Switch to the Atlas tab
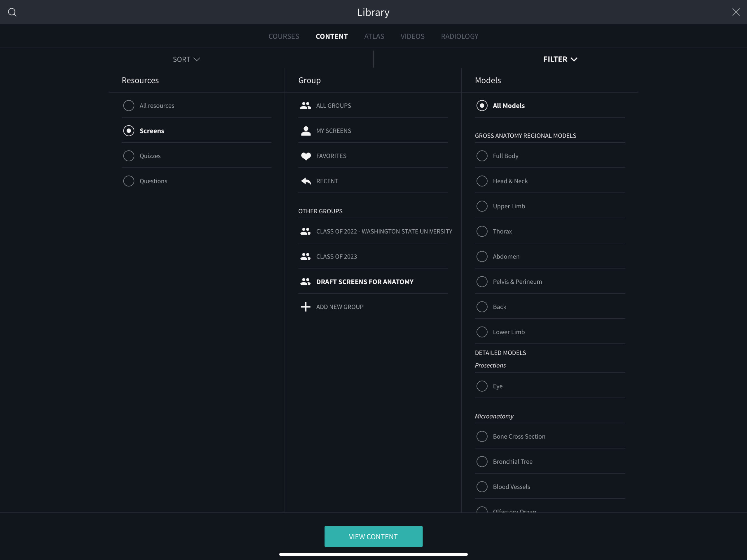This screenshot has width=747, height=560. [374, 36]
